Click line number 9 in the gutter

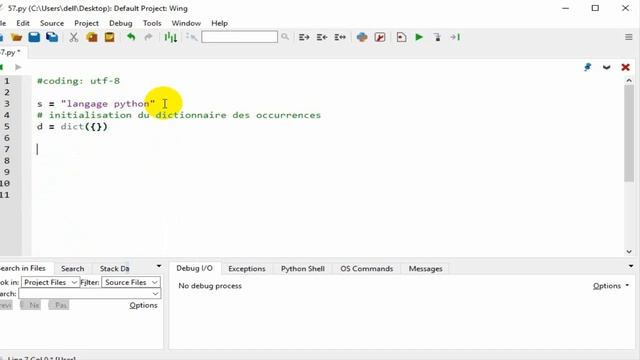tap(7, 172)
